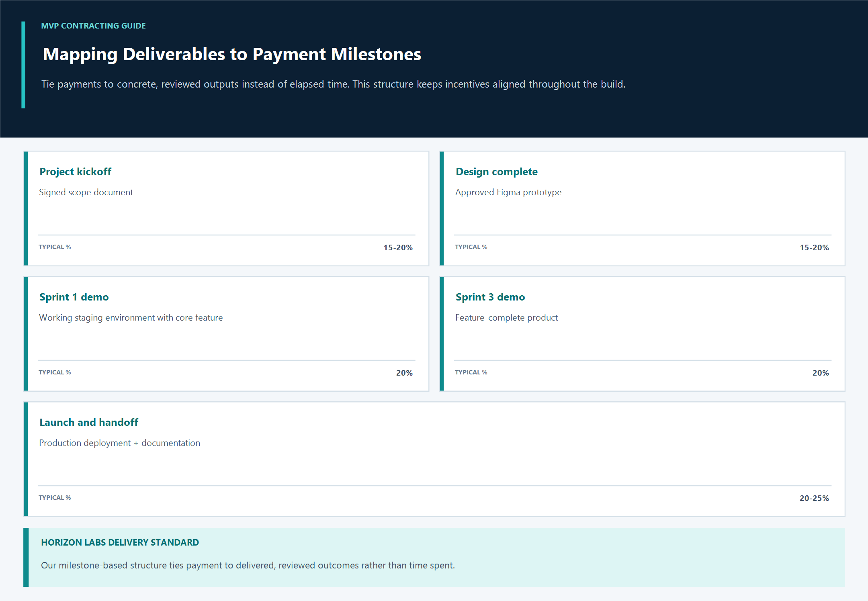Viewport: 868px width, 601px height.
Task: Click TYPICAL % label in Design complete card
Action: [x=471, y=247]
